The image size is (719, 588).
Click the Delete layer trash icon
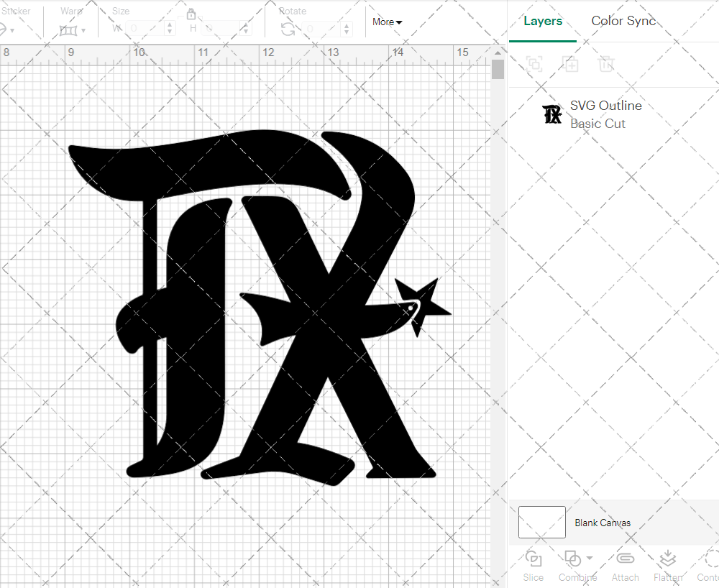pos(606,64)
